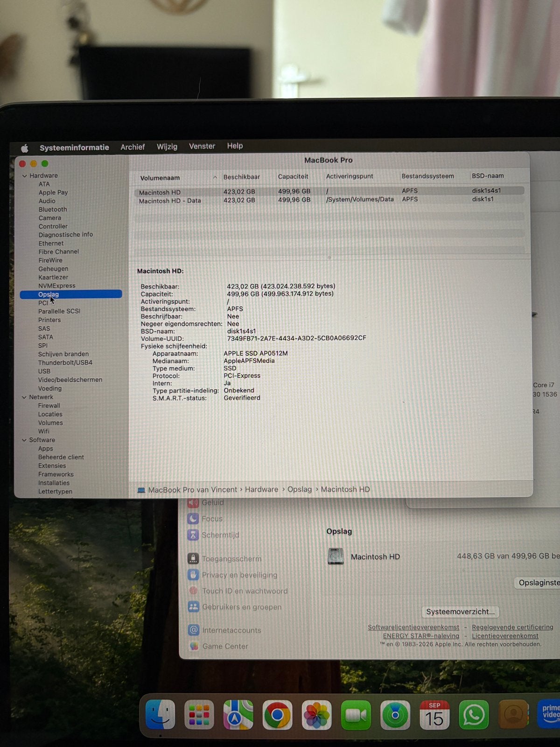Open Photos app from the Dock

(x=316, y=715)
